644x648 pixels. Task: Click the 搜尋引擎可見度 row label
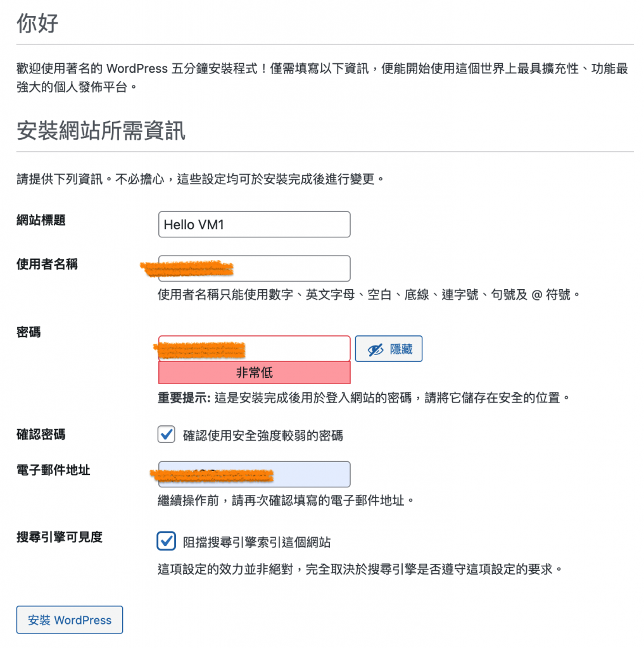coord(60,537)
